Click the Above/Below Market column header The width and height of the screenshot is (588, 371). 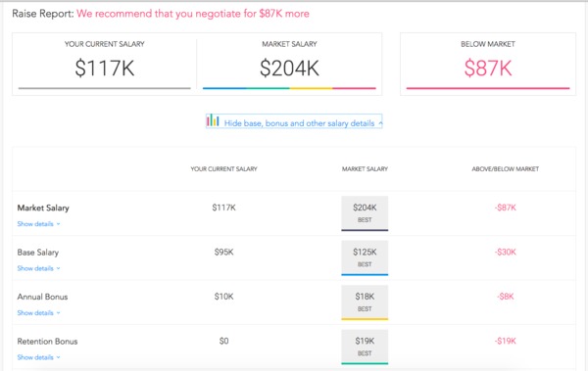505,169
